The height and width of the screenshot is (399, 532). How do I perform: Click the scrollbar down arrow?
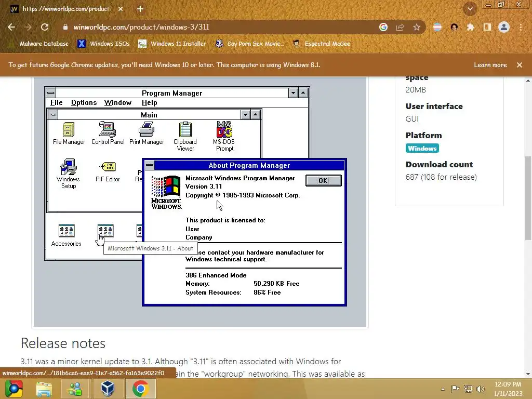(528, 374)
